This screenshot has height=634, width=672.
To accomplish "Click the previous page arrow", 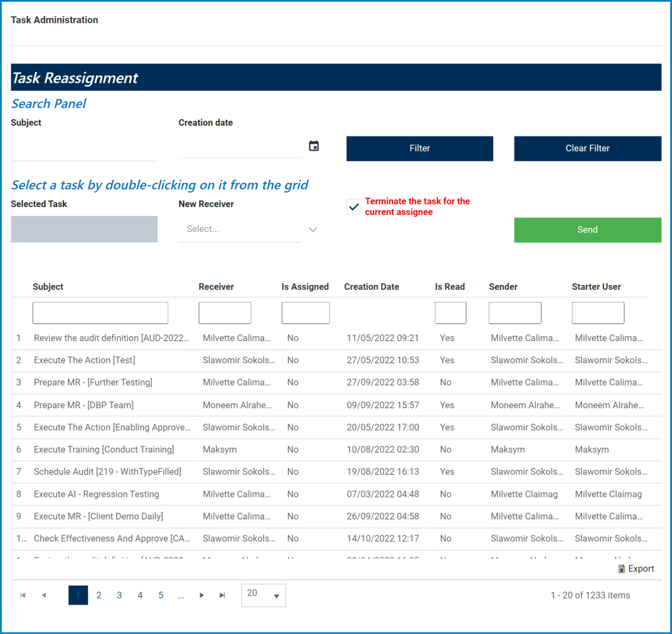I will (43, 595).
